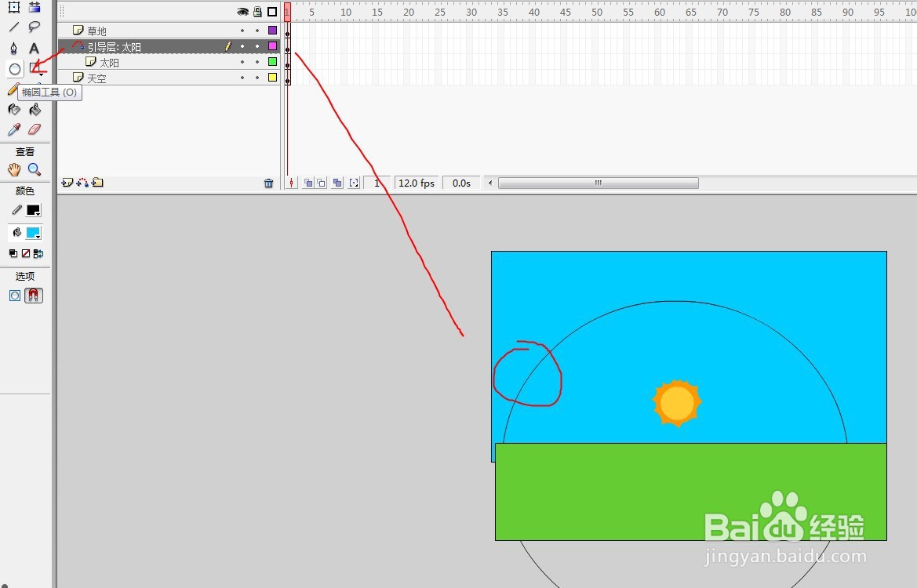This screenshot has height=588, width=917.
Task: Click the sun shape on the stage
Action: point(677,403)
